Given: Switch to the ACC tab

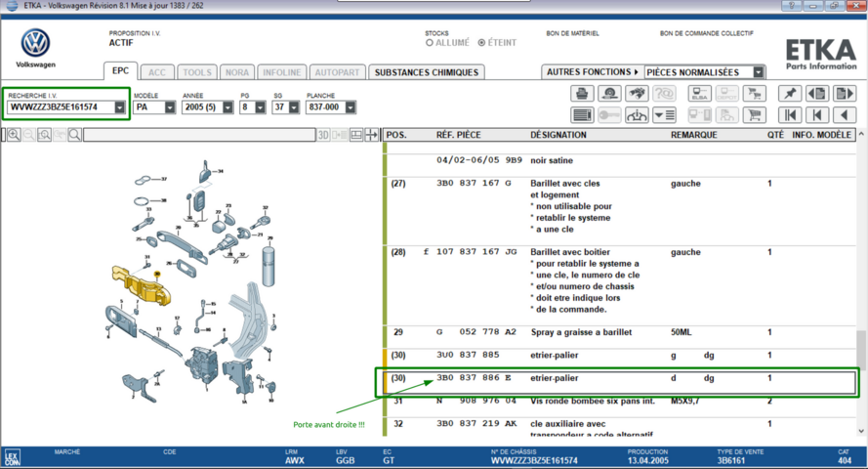Looking at the screenshot, I should (156, 72).
